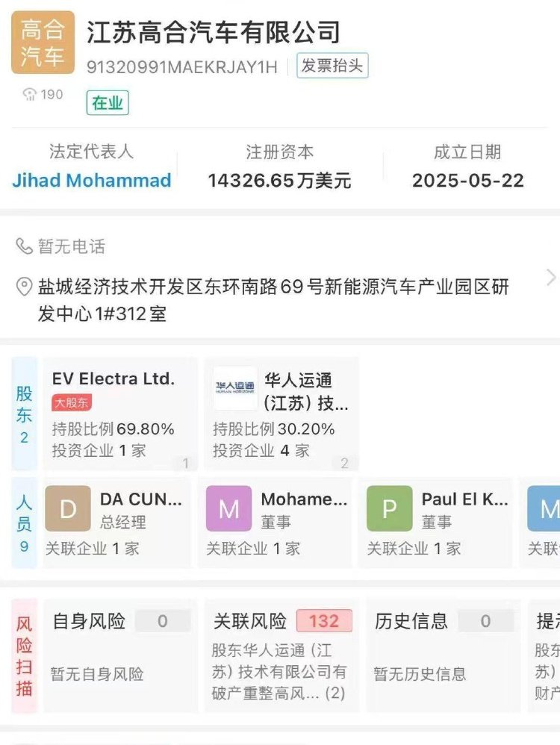Click the location pin address icon

(25, 287)
